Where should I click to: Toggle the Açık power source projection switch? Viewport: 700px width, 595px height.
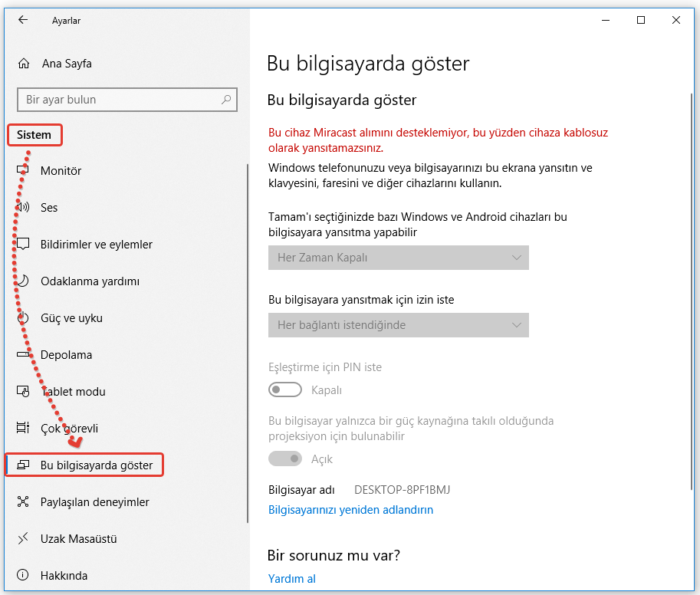point(285,459)
